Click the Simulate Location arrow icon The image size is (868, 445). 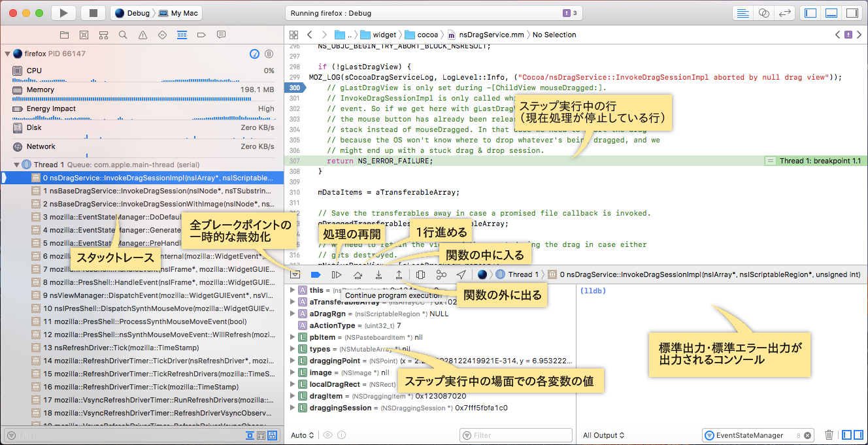[x=461, y=274]
